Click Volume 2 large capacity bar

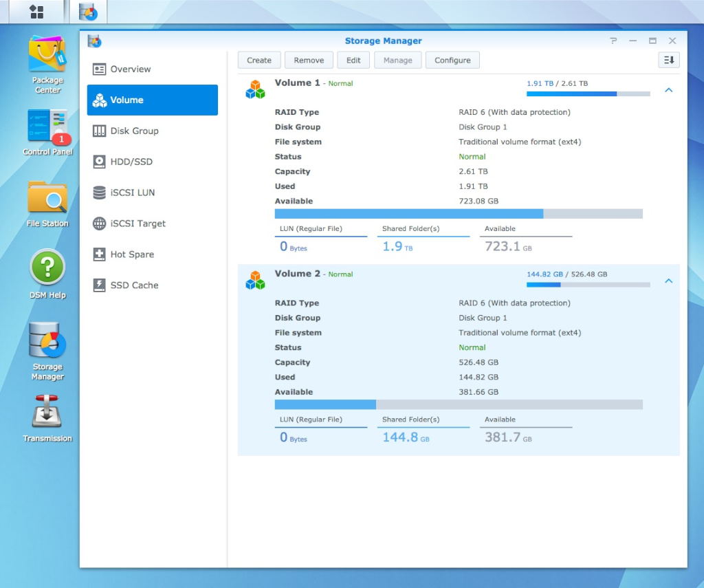[x=459, y=405]
